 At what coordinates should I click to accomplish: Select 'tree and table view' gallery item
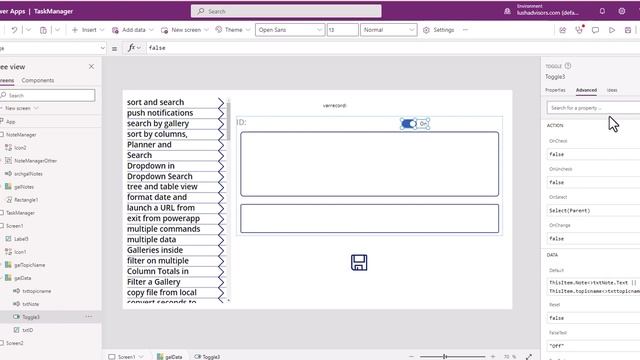(x=162, y=187)
